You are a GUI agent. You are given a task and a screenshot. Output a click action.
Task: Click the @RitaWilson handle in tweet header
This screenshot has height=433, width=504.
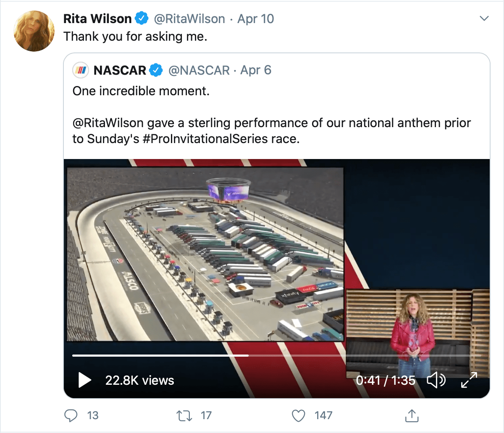[189, 19]
